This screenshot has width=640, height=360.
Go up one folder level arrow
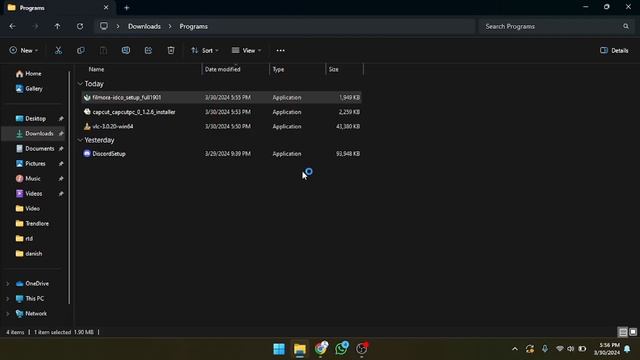tap(58, 26)
